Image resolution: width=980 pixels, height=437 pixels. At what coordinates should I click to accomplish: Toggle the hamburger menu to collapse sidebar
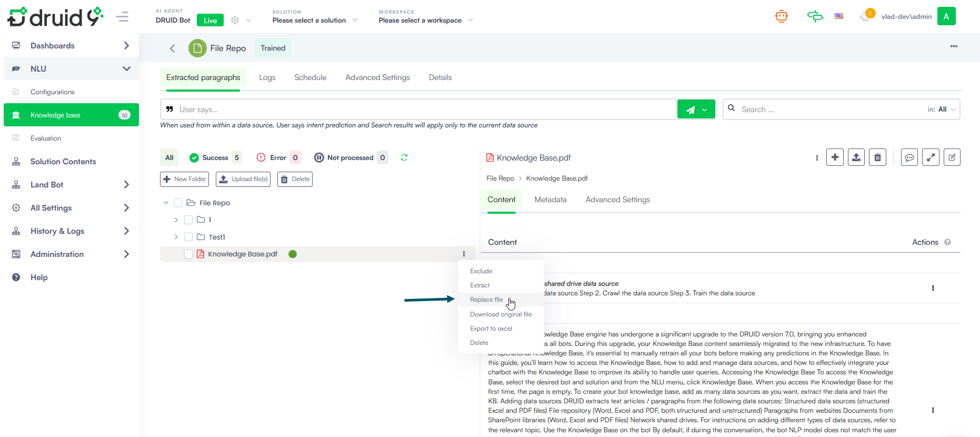click(x=122, y=17)
